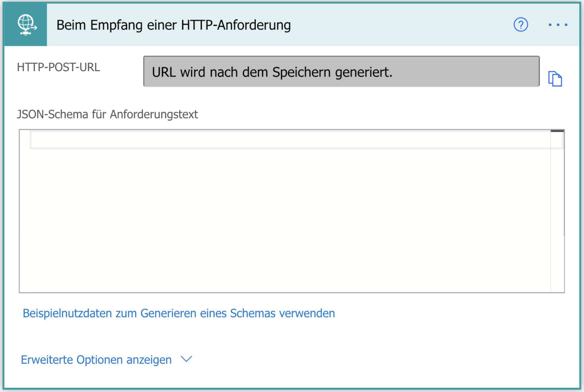This screenshot has width=584, height=392.
Task: Click the title 'Beim Empfang einer HTTP-Anforderung'
Action: 173,25
